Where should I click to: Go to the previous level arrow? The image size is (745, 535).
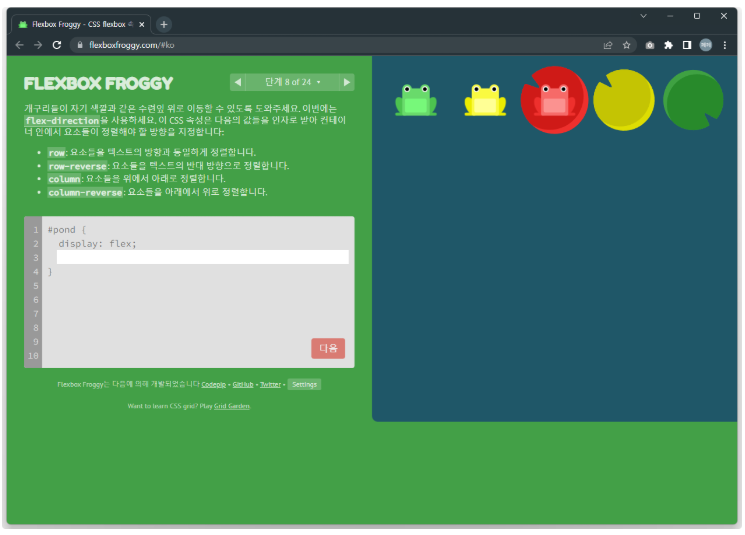(x=238, y=82)
